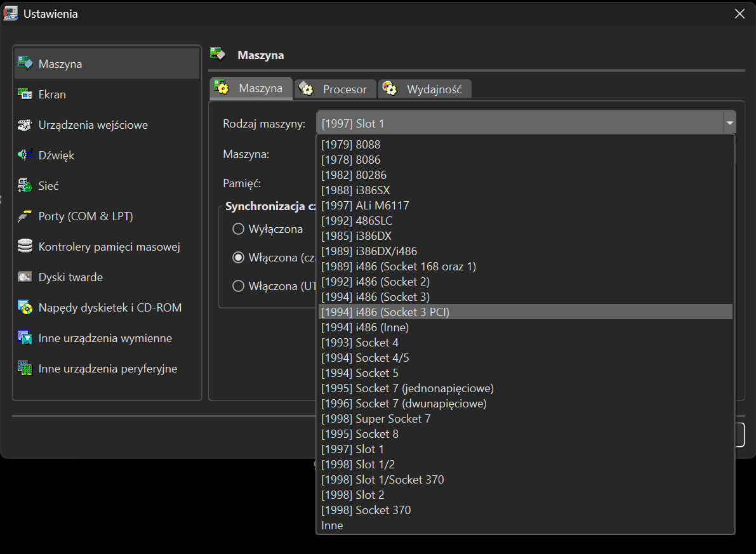Choose [1978] 8086 machine type
Image resolution: width=756 pixels, height=554 pixels.
(x=526, y=159)
